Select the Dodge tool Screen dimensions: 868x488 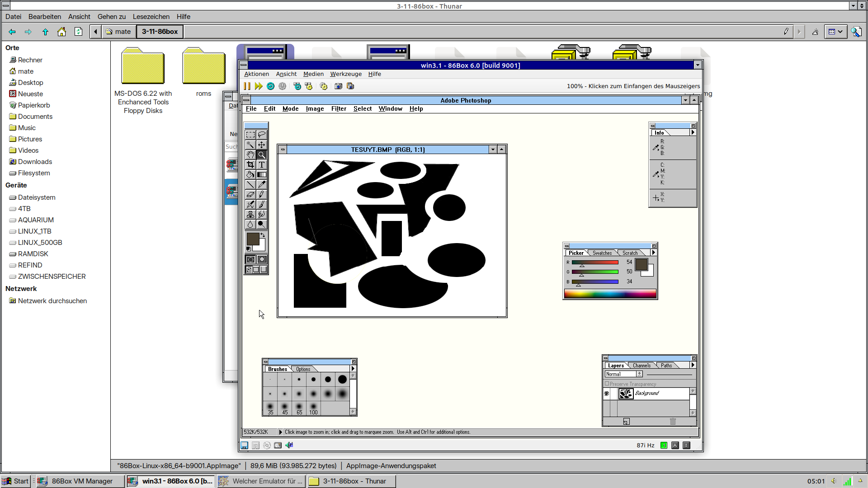click(x=262, y=224)
